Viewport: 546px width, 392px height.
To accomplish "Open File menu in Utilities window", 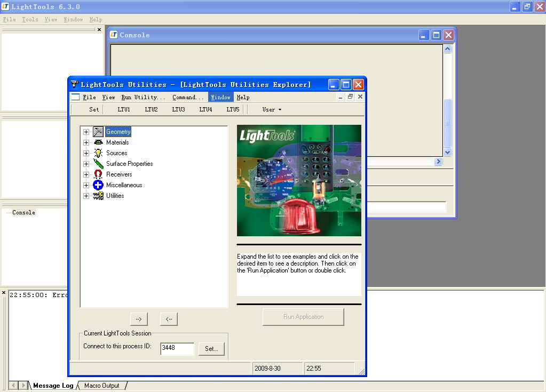I will coord(89,98).
